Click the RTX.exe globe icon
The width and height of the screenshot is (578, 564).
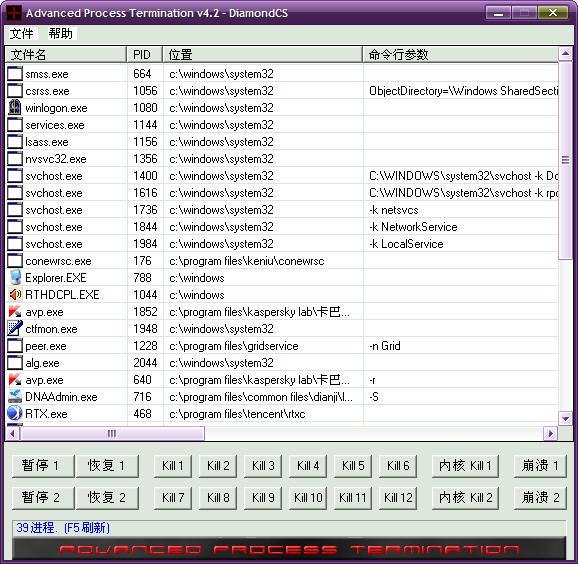15,413
